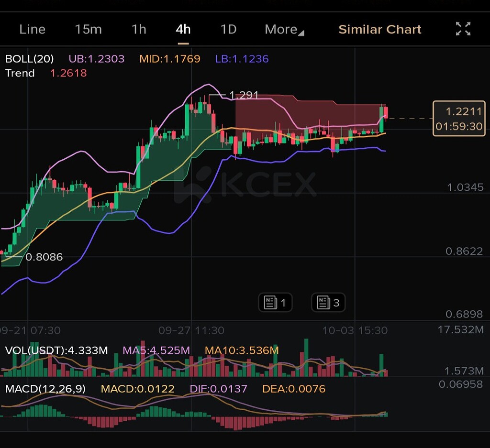Select the 4h timeframe tab

coord(183,29)
